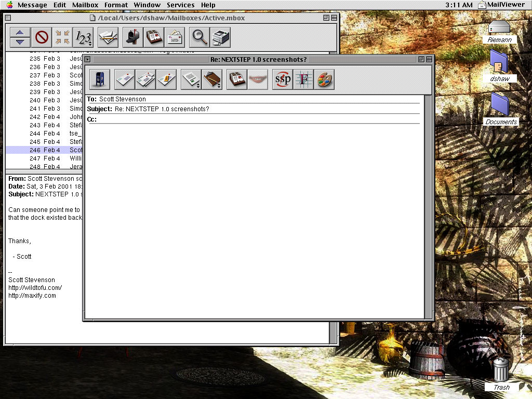Open the Edit menu
532x399 pixels.
(x=60, y=5)
